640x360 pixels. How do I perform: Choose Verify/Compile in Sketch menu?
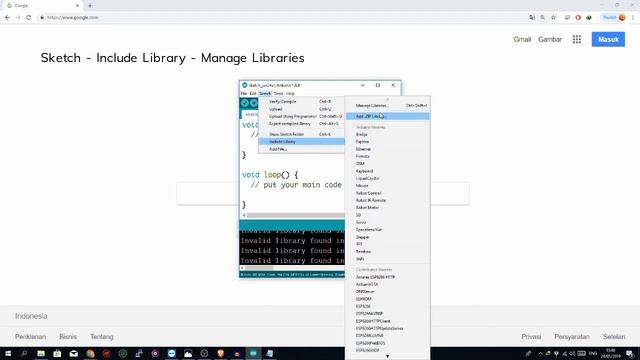click(302, 101)
